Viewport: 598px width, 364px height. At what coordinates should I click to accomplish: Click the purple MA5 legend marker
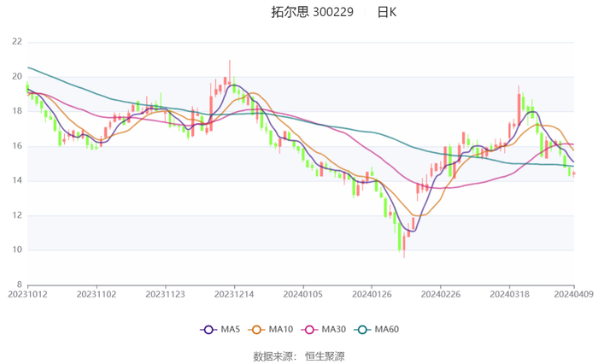coord(208,329)
